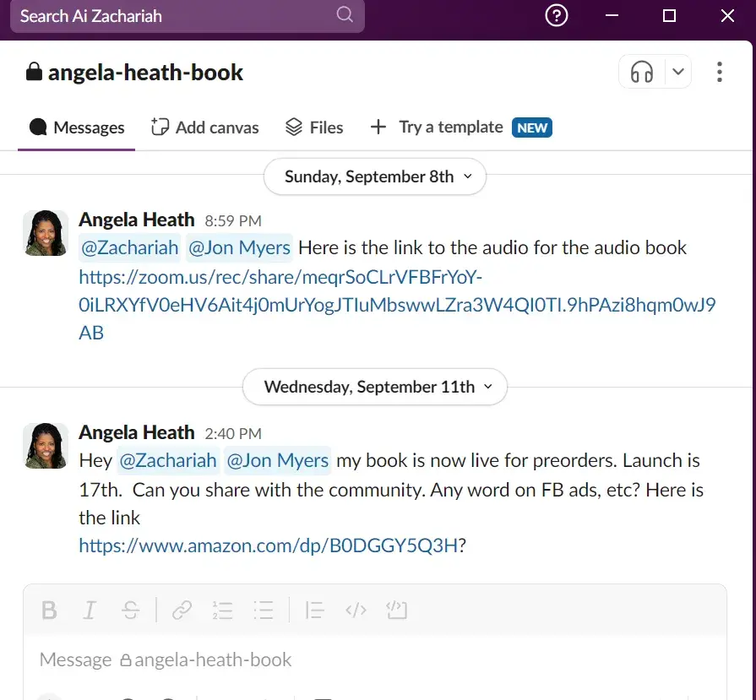Apply inline code formatting

(356, 610)
